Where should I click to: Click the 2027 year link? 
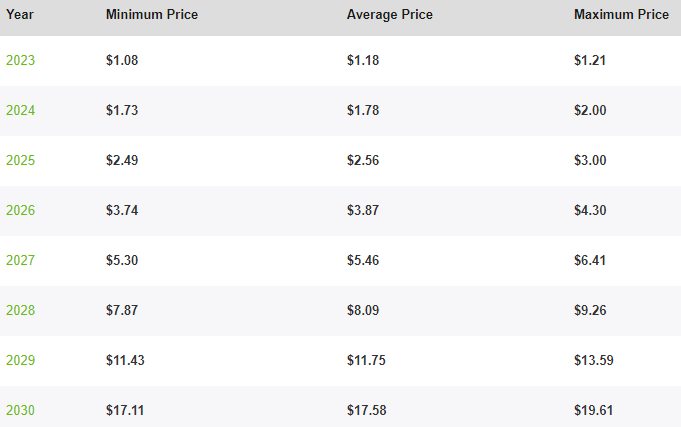[20, 260]
